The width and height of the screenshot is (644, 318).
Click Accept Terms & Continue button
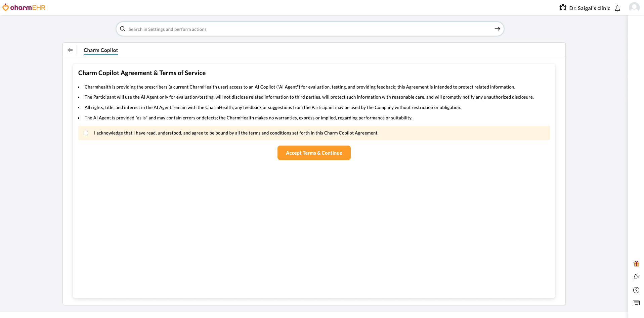[314, 153]
